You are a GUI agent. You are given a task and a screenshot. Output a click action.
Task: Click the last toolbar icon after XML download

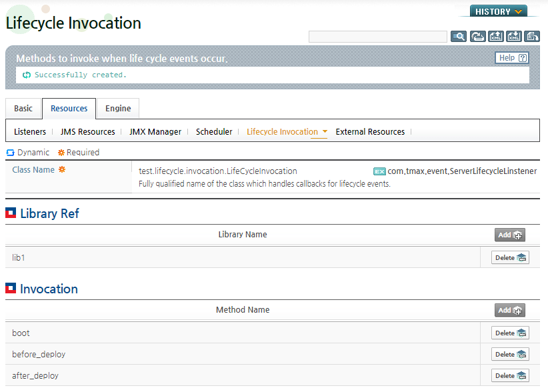click(x=532, y=37)
